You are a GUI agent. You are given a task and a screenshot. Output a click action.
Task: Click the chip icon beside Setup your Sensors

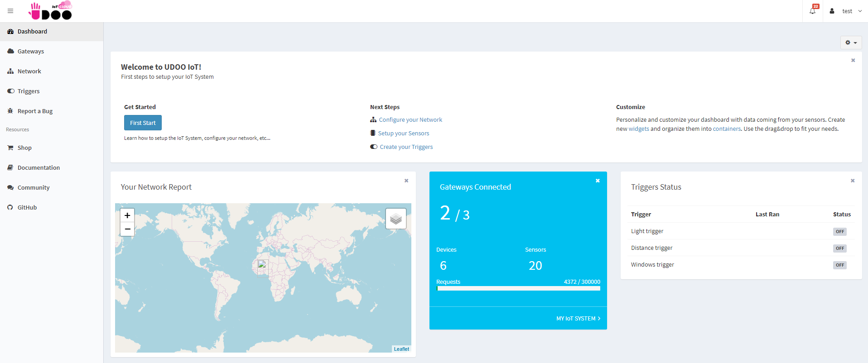point(373,133)
